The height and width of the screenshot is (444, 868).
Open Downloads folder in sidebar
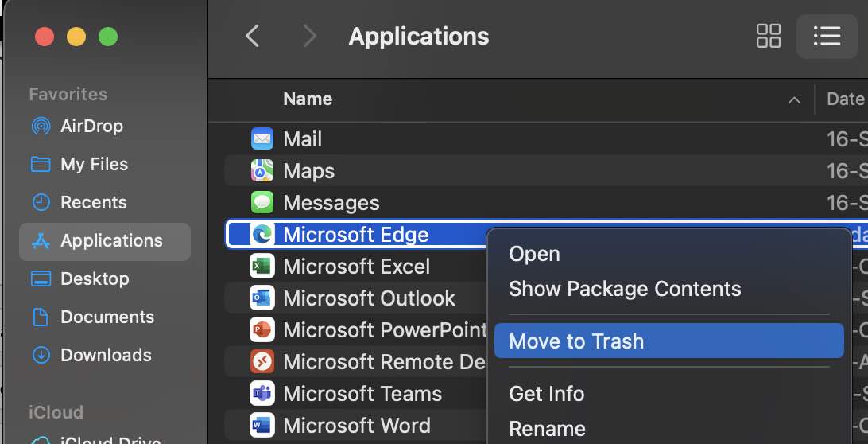[106, 355]
